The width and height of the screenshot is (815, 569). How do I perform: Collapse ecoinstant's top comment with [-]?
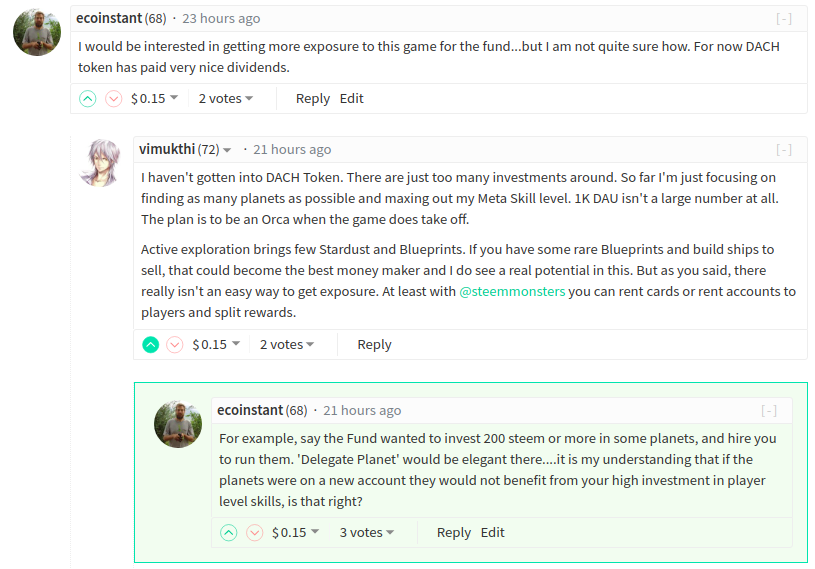point(784,19)
